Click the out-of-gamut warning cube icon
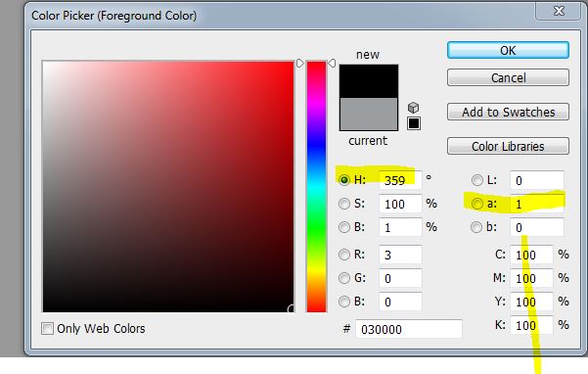Viewport: 588px width, 374px height. [x=413, y=108]
